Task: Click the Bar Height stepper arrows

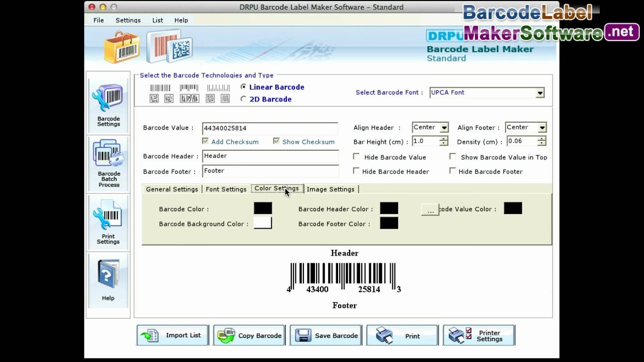Action: (x=443, y=141)
